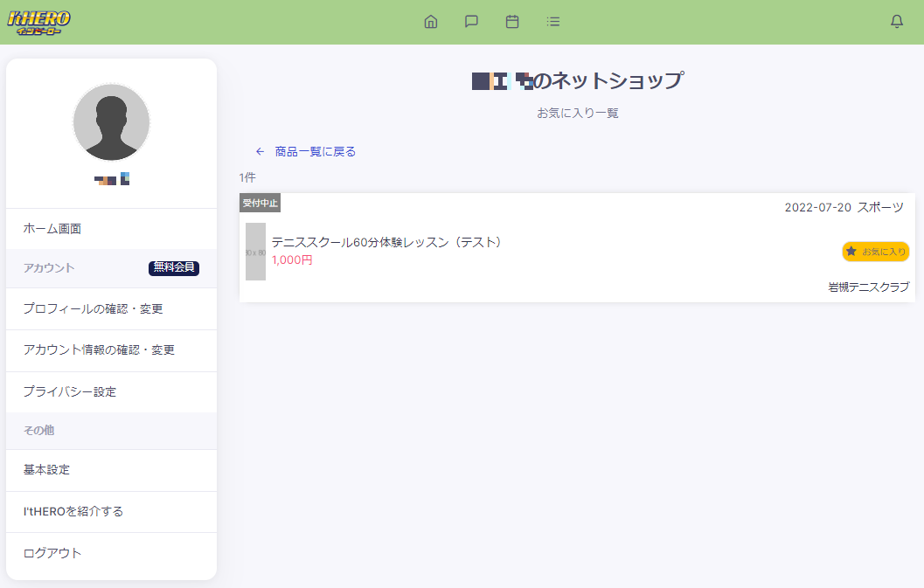
Task: Open the notifications bell
Action: point(896,22)
